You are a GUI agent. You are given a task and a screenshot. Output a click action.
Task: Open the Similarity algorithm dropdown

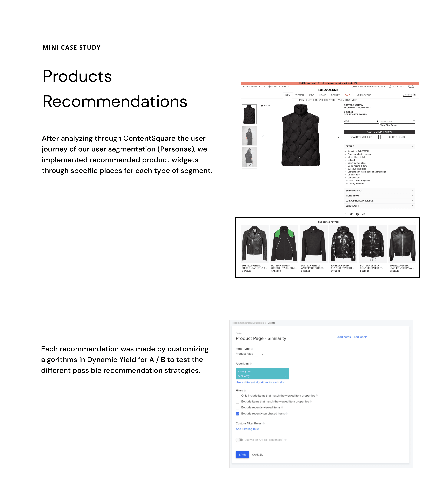(x=262, y=374)
